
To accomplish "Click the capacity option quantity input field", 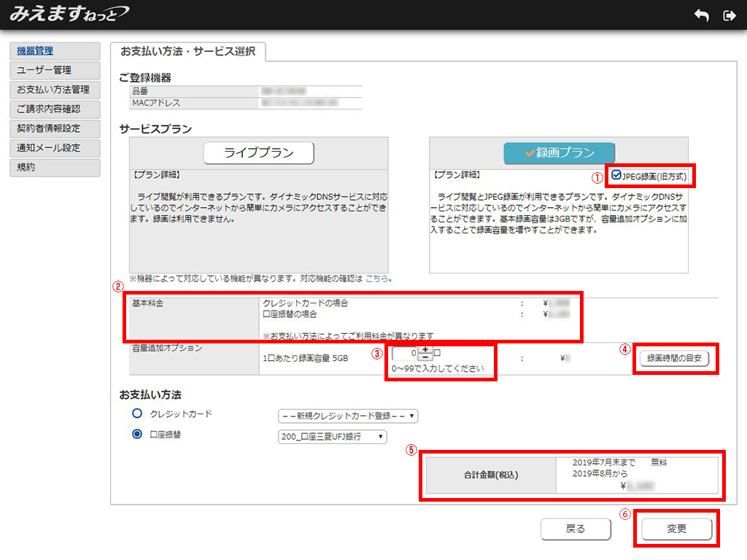I will click(405, 354).
